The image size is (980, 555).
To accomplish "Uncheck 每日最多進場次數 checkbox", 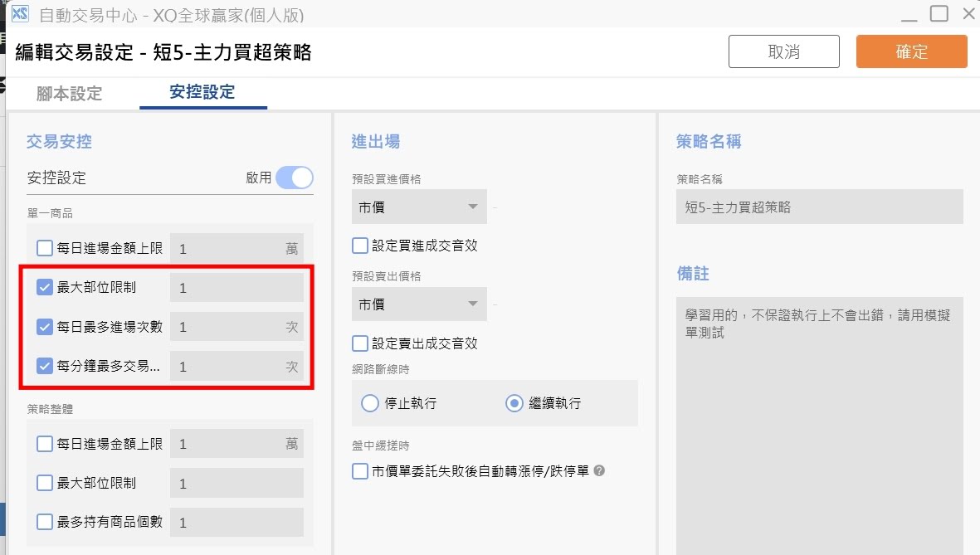I will [x=45, y=327].
